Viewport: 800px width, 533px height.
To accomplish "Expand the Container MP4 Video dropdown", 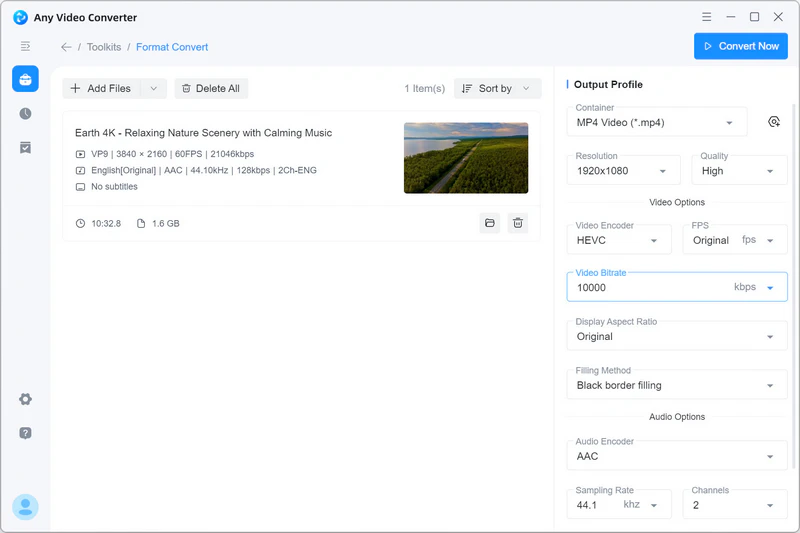I will pos(657,122).
